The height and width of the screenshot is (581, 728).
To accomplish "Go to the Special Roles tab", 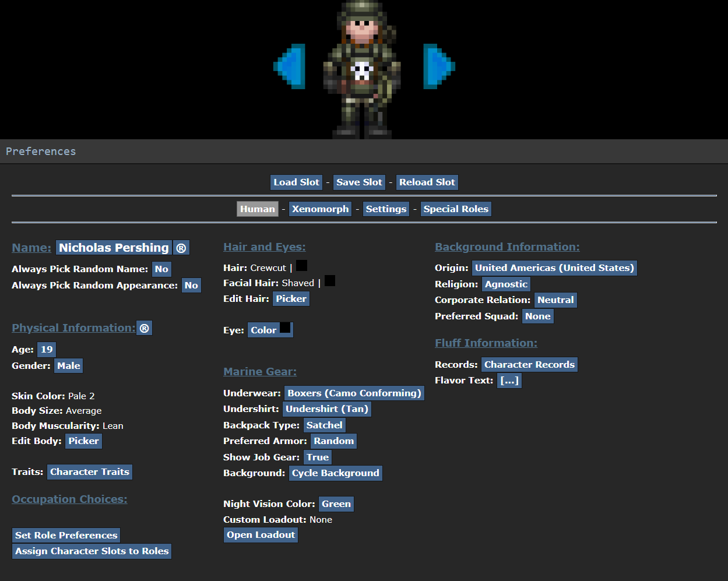I will 456,209.
